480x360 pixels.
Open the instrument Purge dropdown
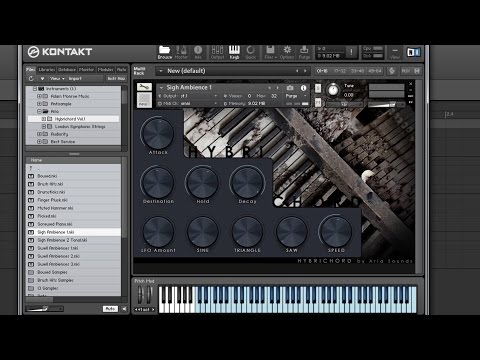pyautogui.click(x=296, y=96)
